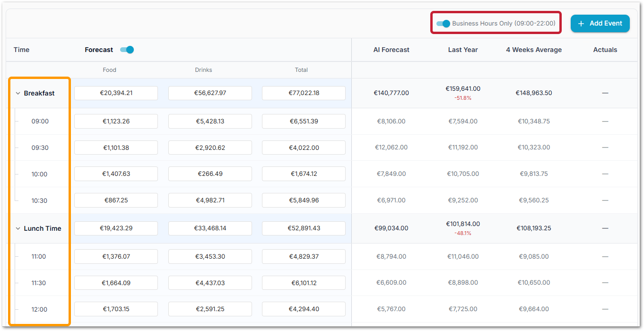
Task: Click the 12:00 Total field €4,294.40
Action: coord(304,309)
